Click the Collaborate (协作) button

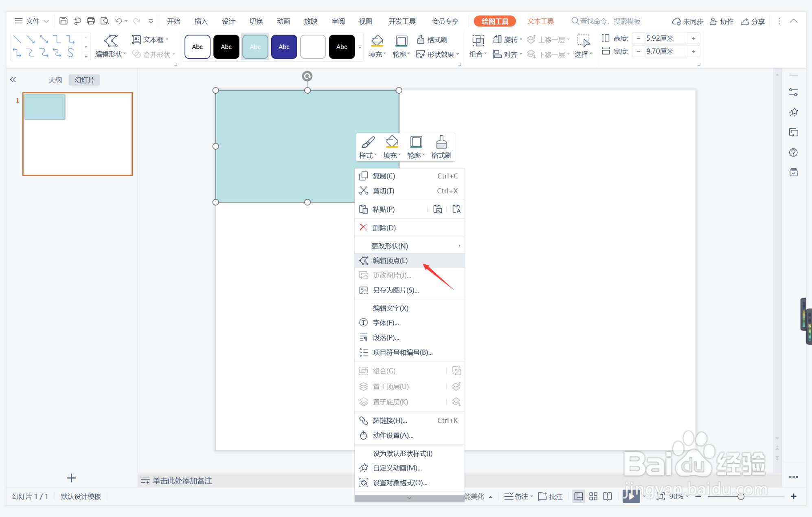click(x=722, y=21)
